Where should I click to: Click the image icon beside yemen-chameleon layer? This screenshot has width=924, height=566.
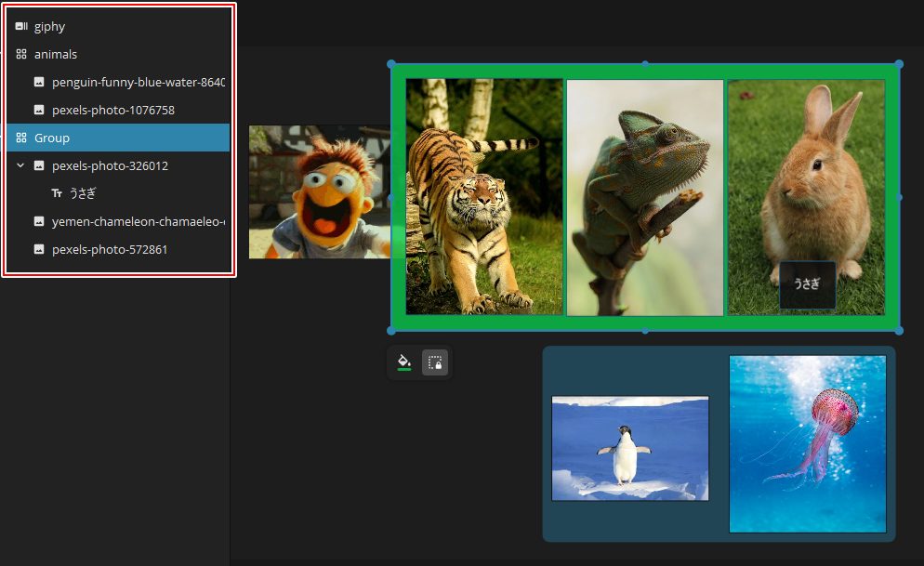click(x=39, y=221)
